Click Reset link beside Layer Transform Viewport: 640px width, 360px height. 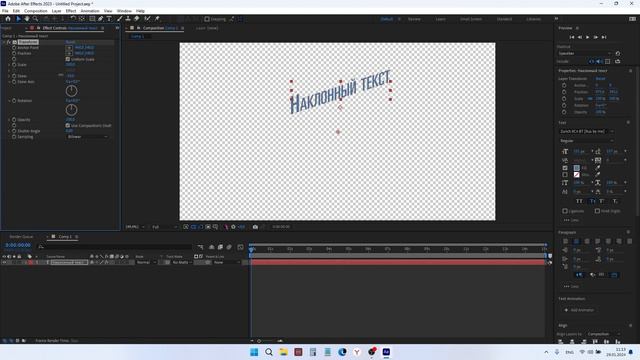coord(600,78)
